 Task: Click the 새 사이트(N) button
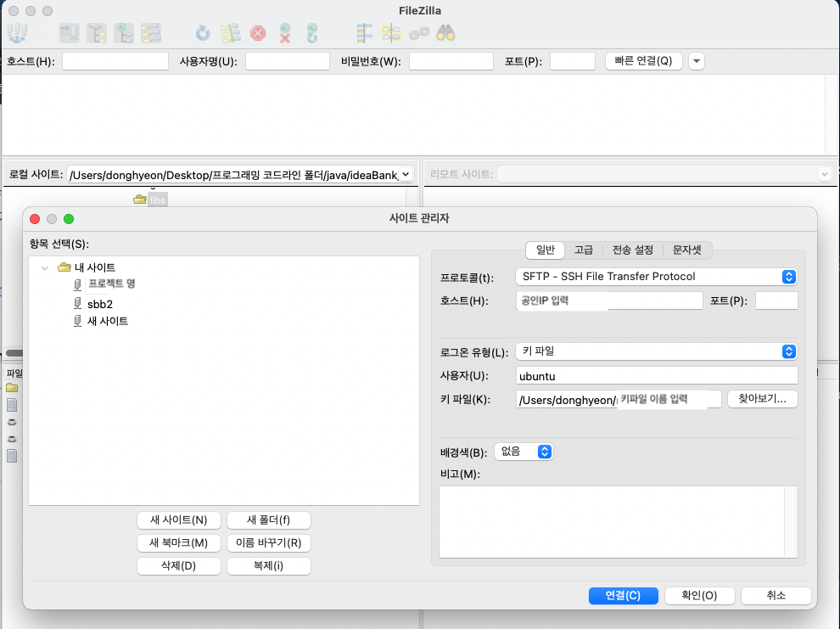point(178,519)
